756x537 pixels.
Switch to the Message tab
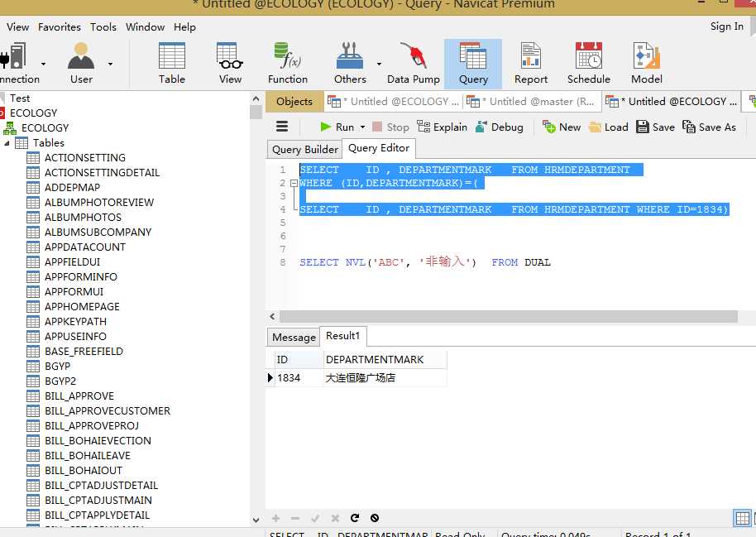pyautogui.click(x=294, y=338)
